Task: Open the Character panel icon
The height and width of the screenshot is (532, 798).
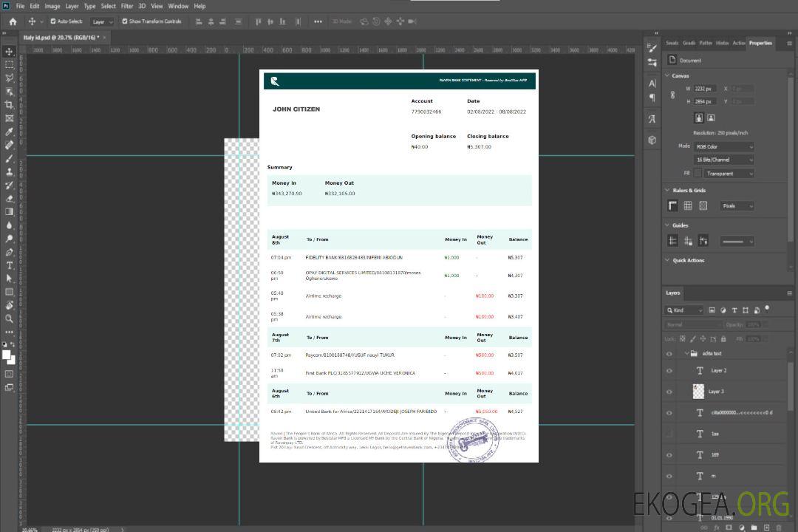Action: (652, 83)
